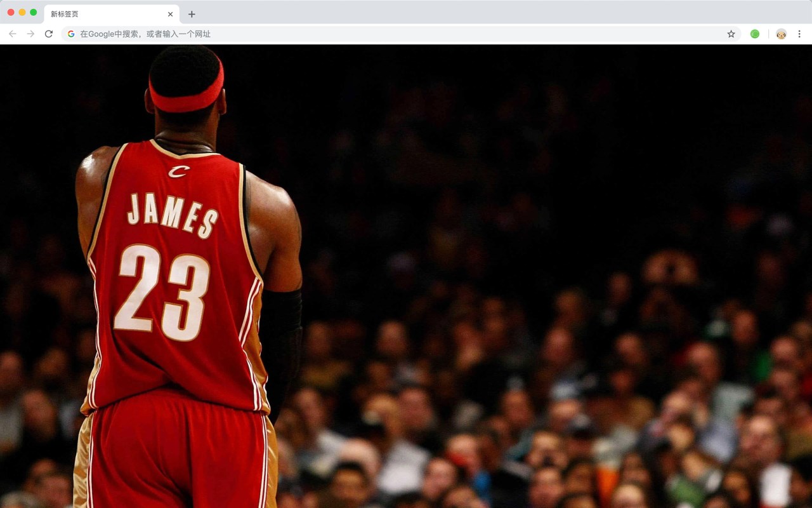
Task: Focus the Google search address bar
Action: pyautogui.click(x=401, y=34)
